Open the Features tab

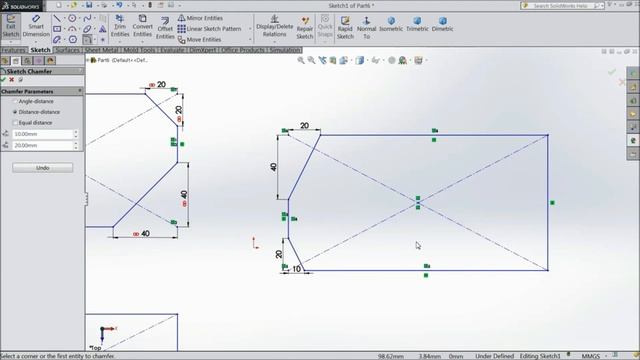click(x=13, y=50)
